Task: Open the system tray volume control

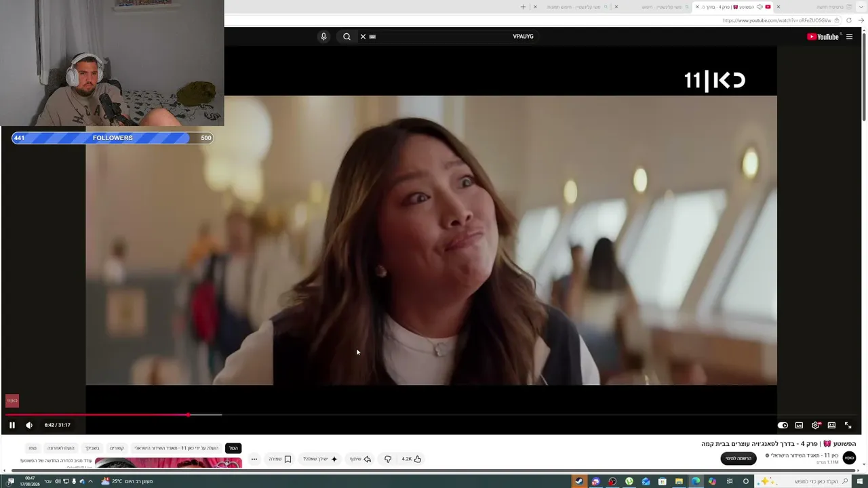Action: point(58,481)
